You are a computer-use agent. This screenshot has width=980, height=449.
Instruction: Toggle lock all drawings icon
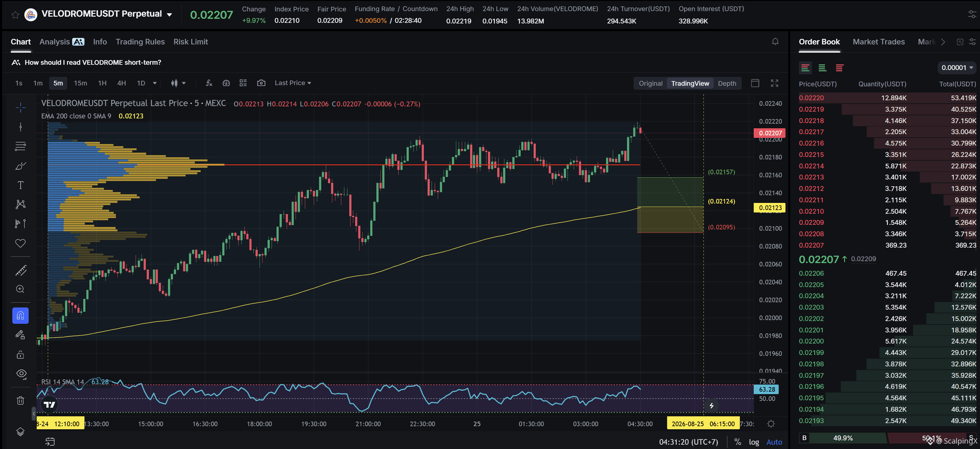tap(21, 355)
